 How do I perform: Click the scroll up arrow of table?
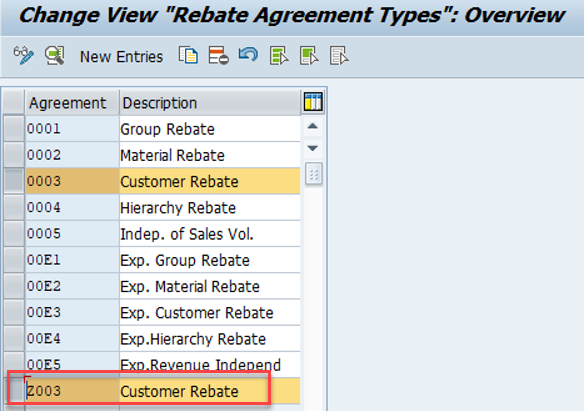pos(313,126)
